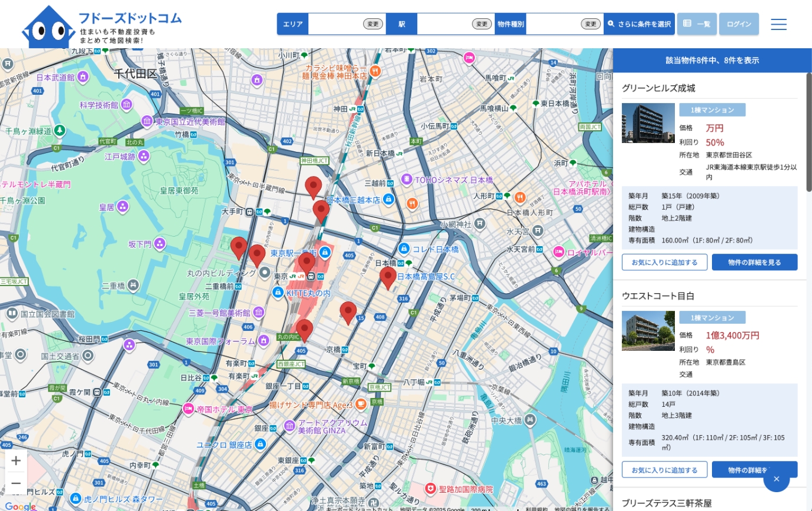Zoom in the map with plus button

point(16,460)
